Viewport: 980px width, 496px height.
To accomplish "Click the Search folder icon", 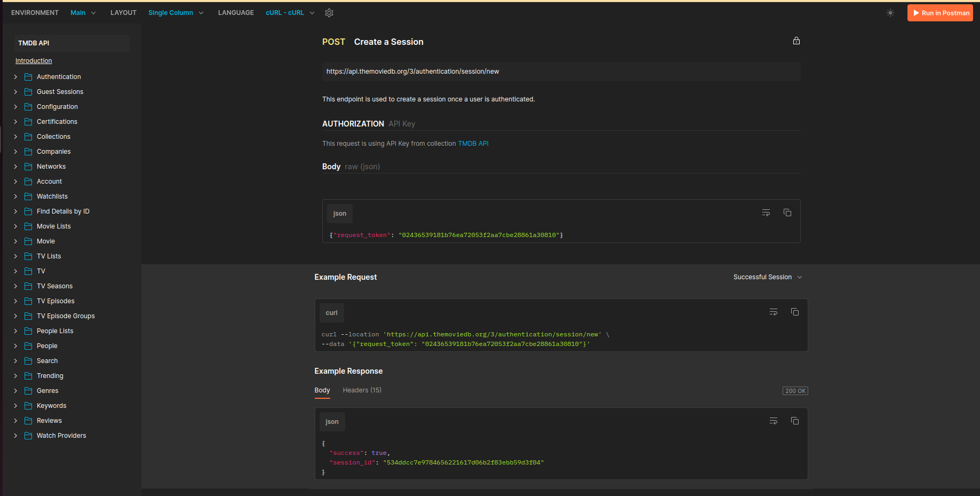I will [28, 361].
